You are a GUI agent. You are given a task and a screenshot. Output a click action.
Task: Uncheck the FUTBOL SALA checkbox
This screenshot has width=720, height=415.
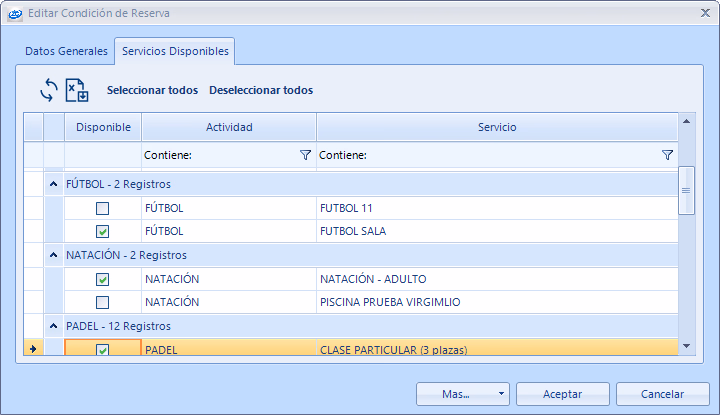pyautogui.click(x=102, y=231)
